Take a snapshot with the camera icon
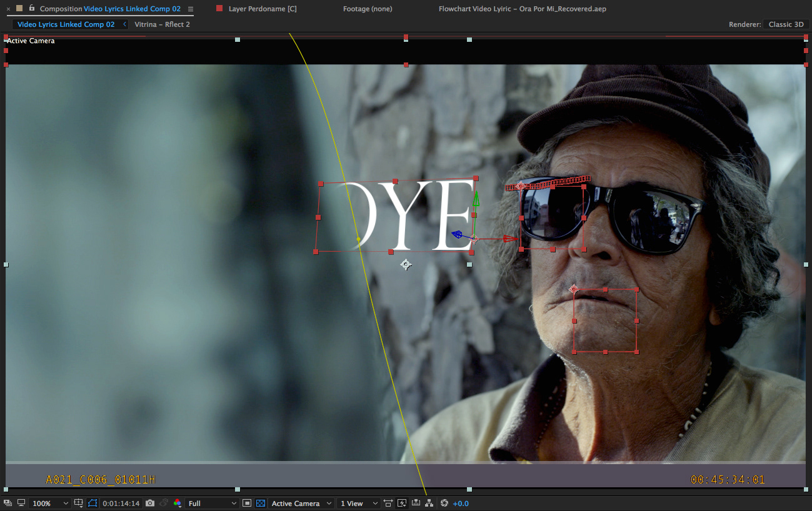This screenshot has width=812, height=511. (x=150, y=504)
